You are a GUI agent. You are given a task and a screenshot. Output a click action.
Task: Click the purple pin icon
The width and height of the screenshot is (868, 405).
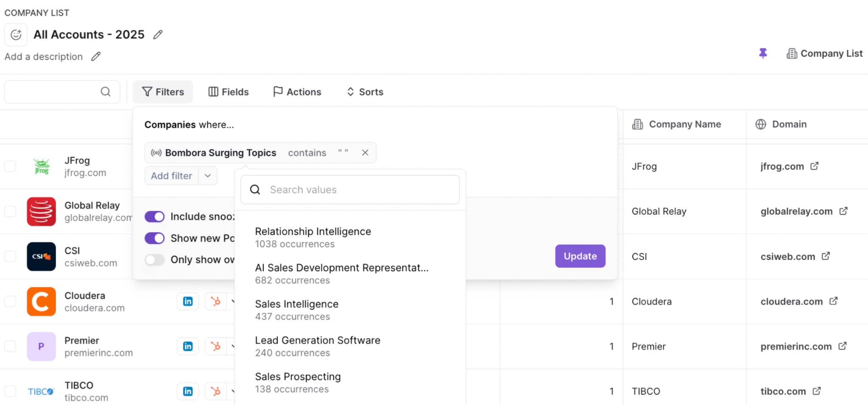click(763, 53)
